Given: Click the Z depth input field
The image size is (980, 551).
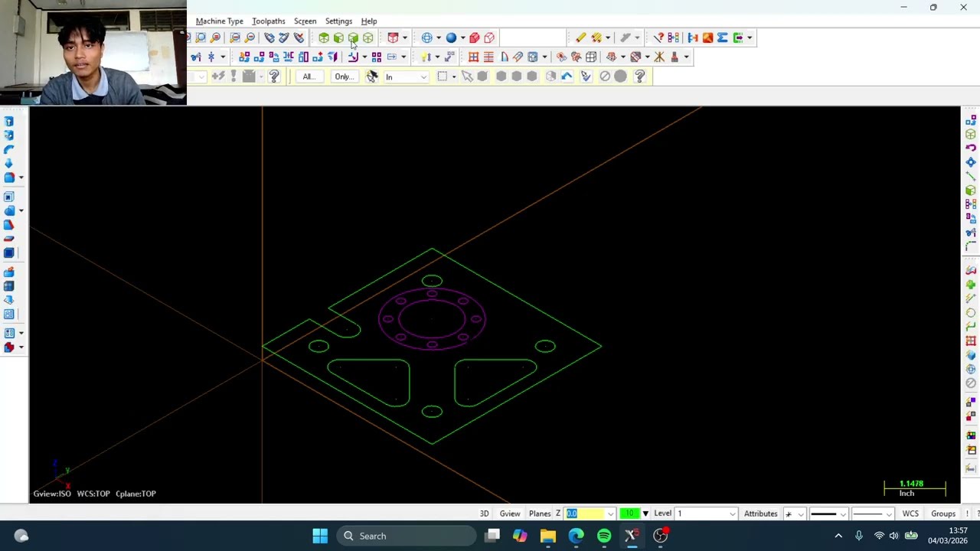Looking at the screenshot, I should click(x=585, y=514).
